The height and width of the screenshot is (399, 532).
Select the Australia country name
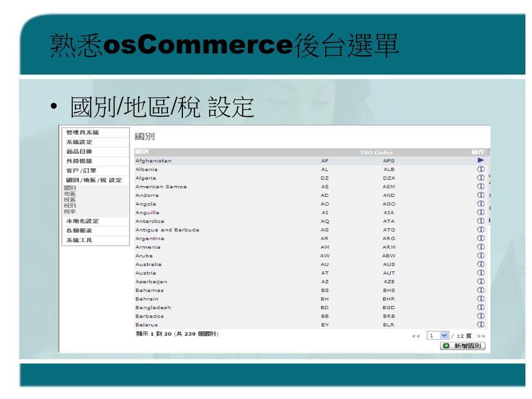pos(149,264)
